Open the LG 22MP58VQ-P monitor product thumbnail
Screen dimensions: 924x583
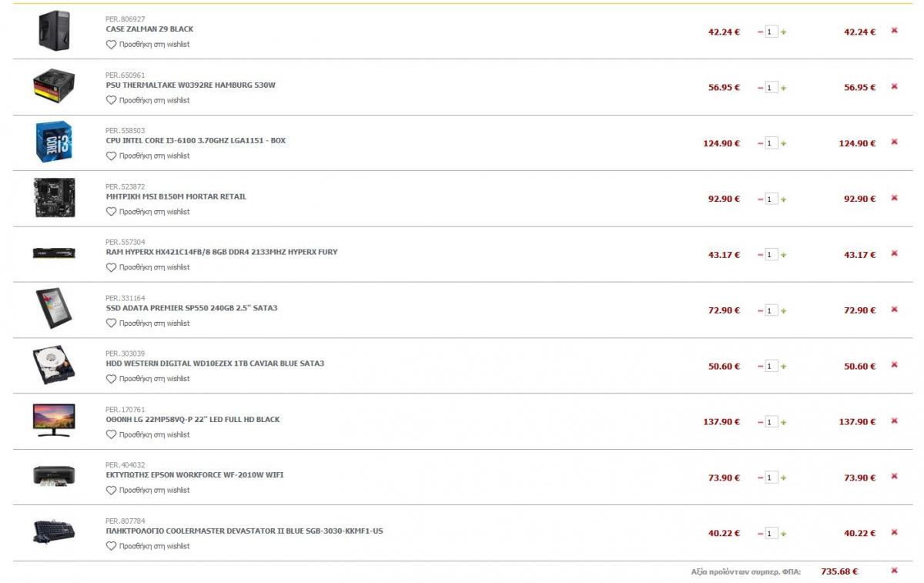pyautogui.click(x=54, y=420)
